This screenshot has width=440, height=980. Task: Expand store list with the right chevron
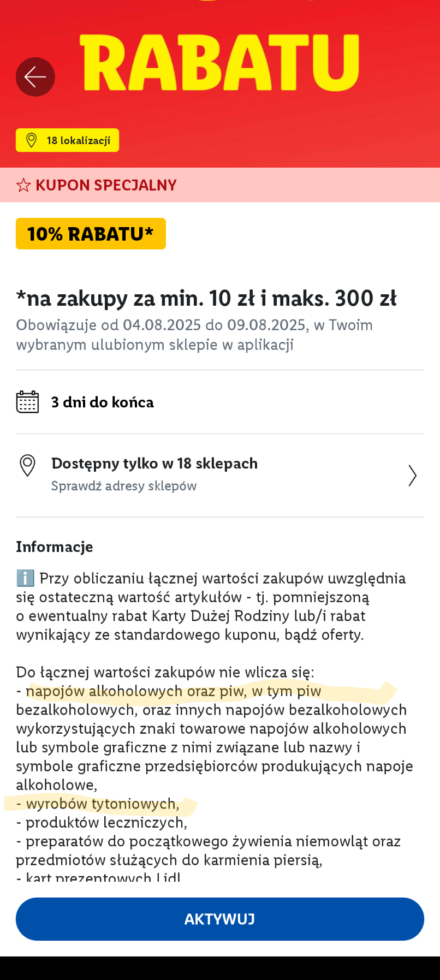pyautogui.click(x=412, y=476)
